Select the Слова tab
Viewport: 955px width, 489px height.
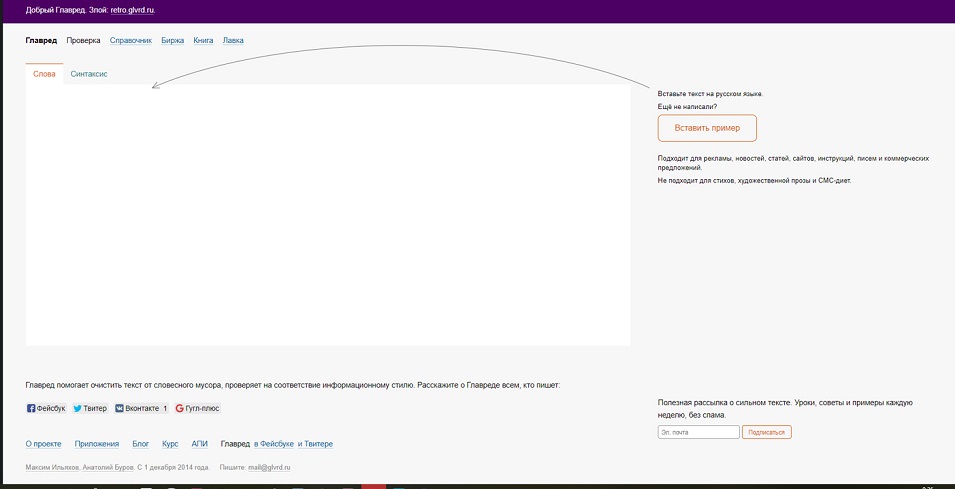tap(44, 74)
